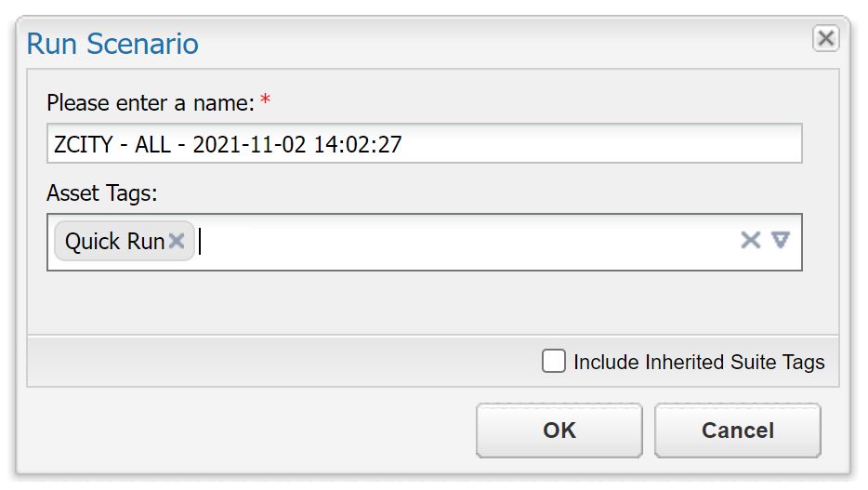
Task: Place cursor after 14:02:27 in name
Action: (x=404, y=144)
